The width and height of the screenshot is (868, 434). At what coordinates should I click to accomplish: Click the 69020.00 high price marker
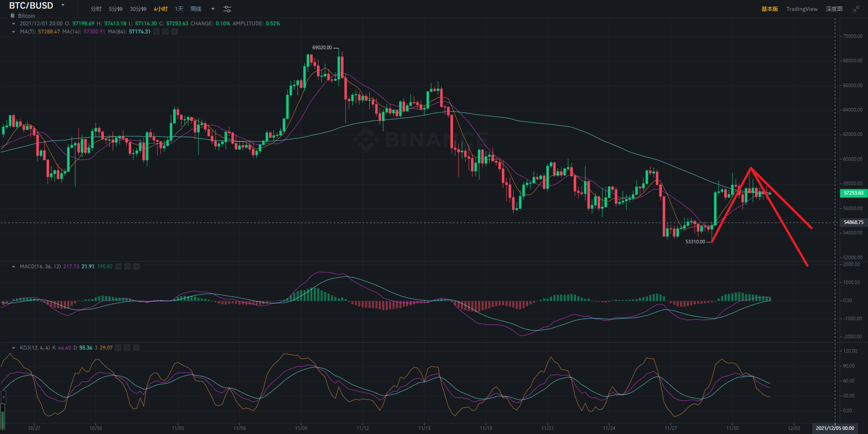pyautogui.click(x=322, y=47)
